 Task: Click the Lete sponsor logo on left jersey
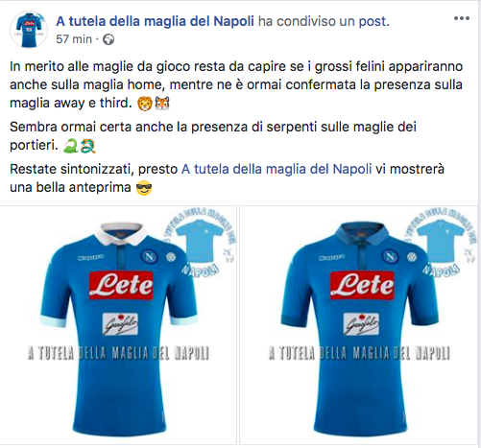(x=121, y=286)
